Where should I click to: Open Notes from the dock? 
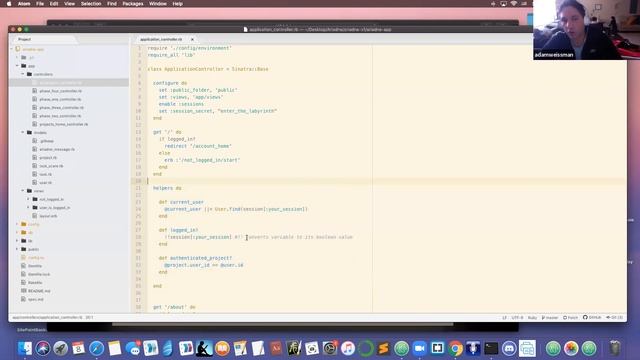(115, 348)
